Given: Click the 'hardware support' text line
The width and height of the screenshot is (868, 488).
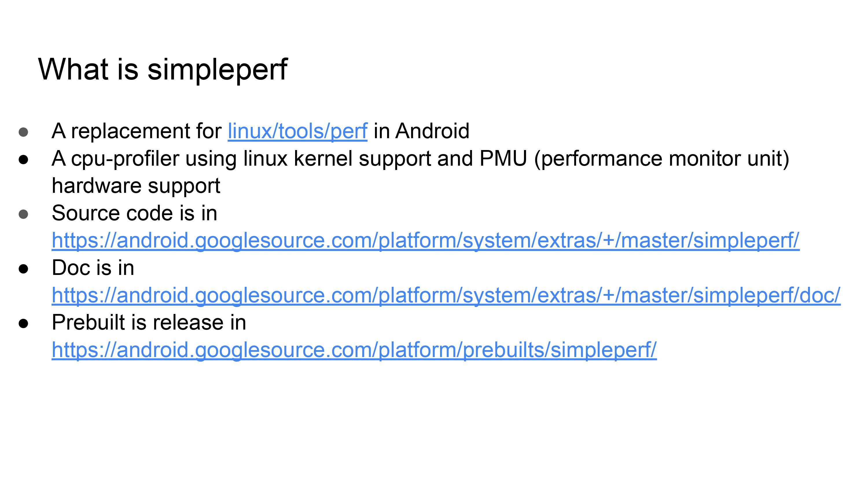Looking at the screenshot, I should coord(136,186).
